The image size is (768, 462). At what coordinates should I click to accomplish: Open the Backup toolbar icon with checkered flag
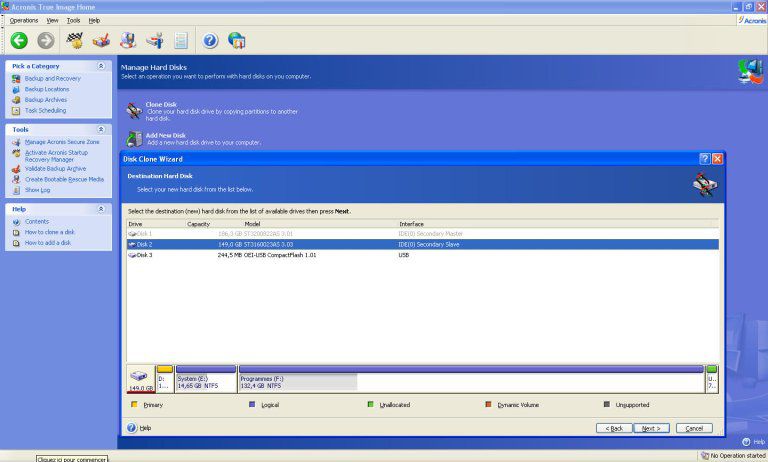click(74, 41)
